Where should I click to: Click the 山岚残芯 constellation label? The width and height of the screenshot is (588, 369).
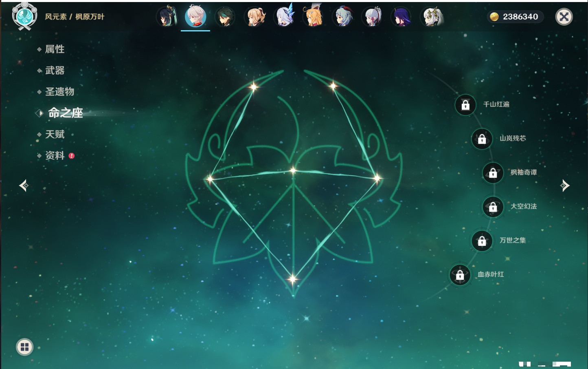(513, 138)
